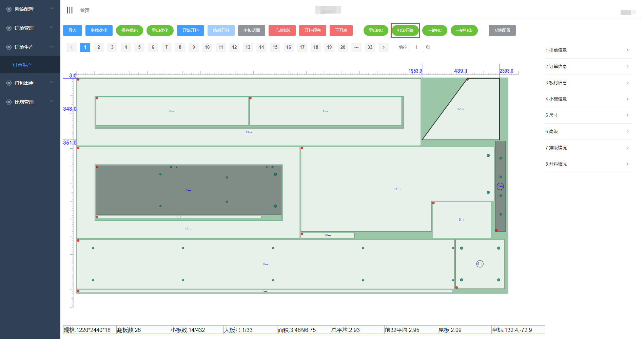This screenshot has width=644, height=339.
Task: Click the 计划管理 sidebar gear icon
Action: [9, 102]
